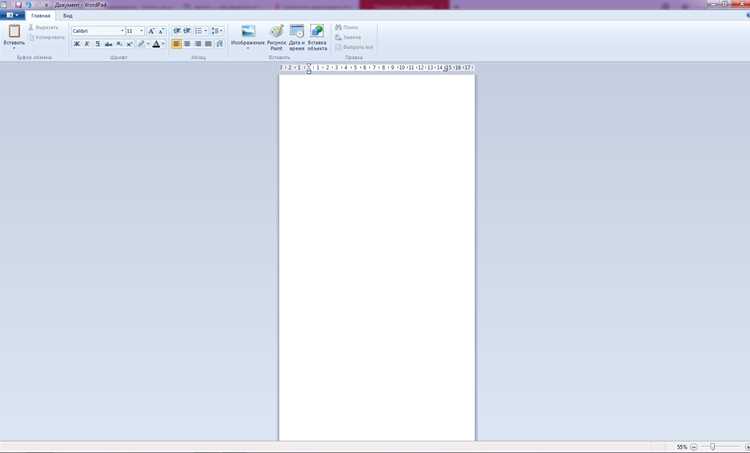The width and height of the screenshot is (750, 453).
Task: Switch to the Вид ribbon tab
Action: [x=68, y=16]
